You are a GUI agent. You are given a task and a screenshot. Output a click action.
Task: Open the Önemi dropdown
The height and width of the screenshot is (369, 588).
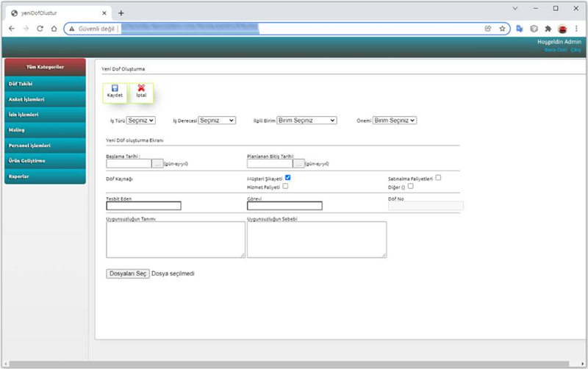pyautogui.click(x=395, y=121)
